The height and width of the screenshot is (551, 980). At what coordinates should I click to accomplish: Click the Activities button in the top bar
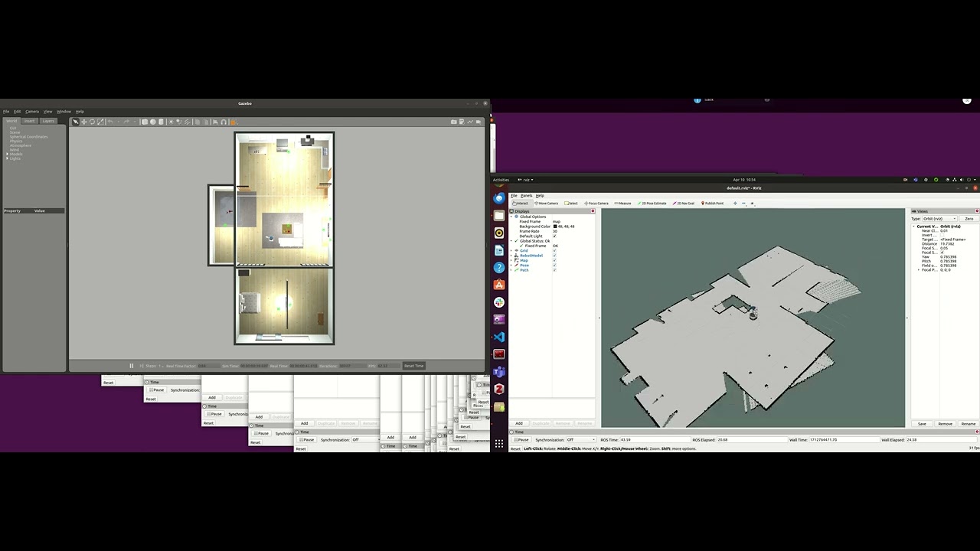[x=501, y=180]
